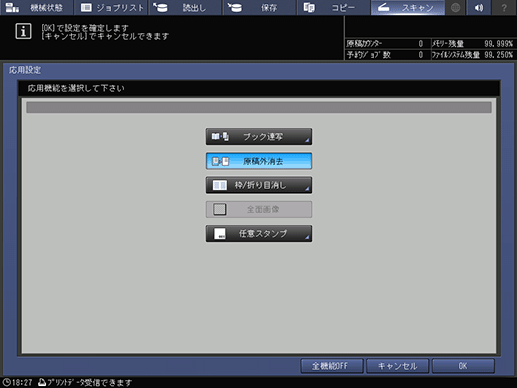Click the 応用機能を選択して下さい header text
517x388 pixels.
pos(76,88)
